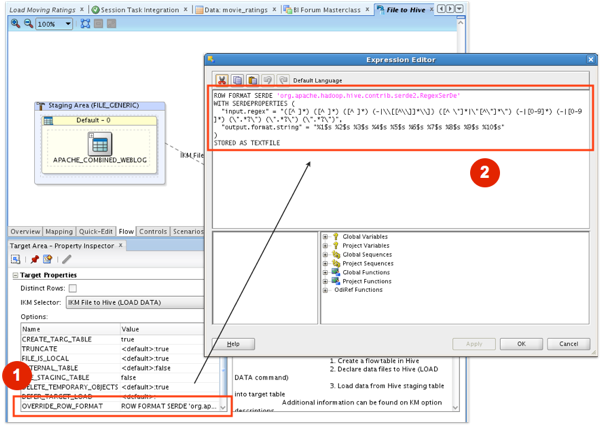This screenshot has height=425, width=600.
Task: Click the diagram canvas scroll up arrow
Action: click(x=461, y=23)
